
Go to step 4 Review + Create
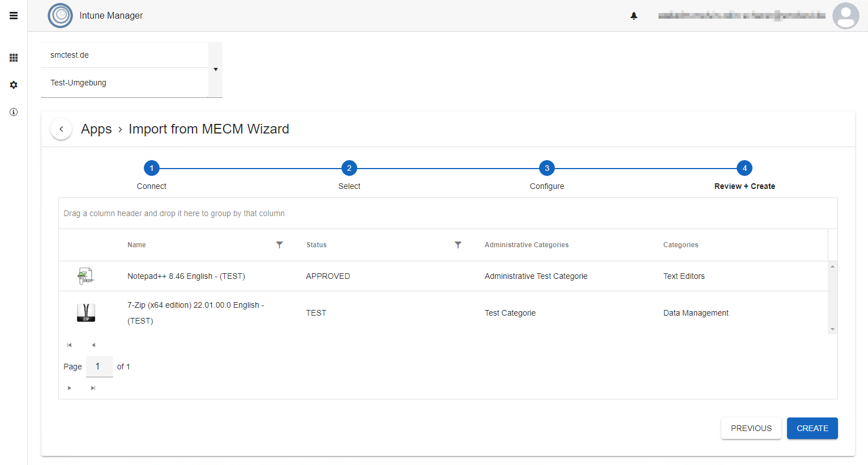(745, 168)
